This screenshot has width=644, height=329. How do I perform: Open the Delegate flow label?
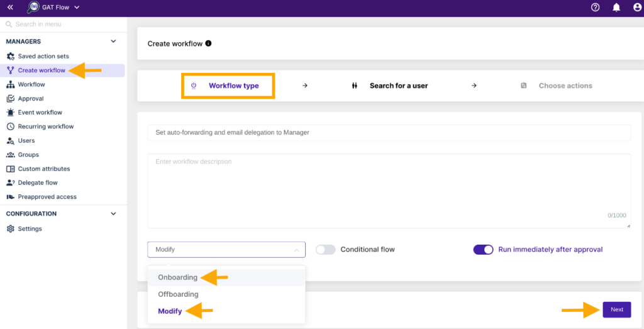coord(38,183)
